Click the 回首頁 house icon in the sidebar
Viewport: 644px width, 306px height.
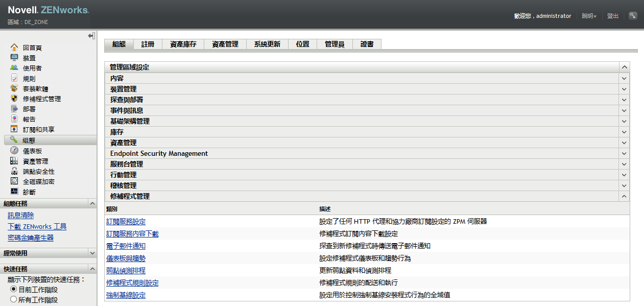point(14,47)
